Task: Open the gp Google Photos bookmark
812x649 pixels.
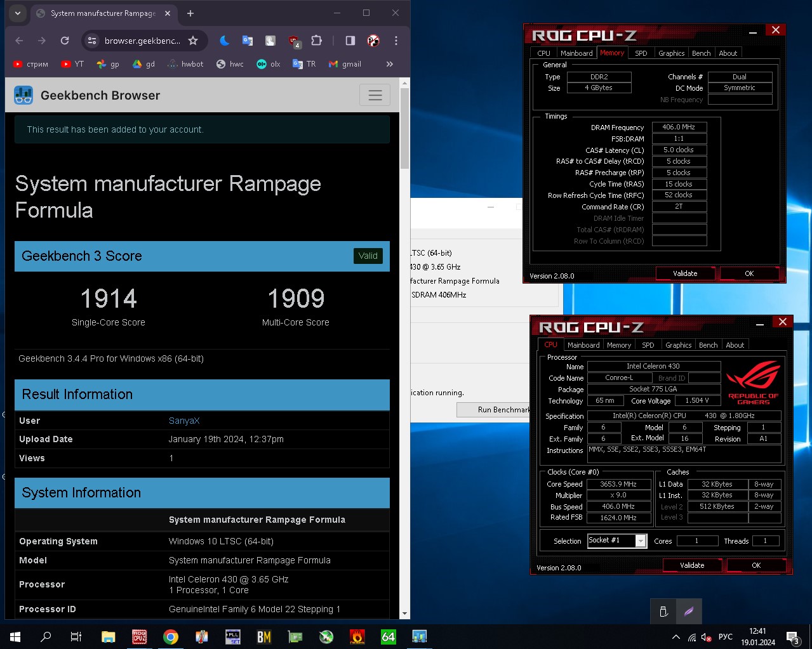Action: tap(108, 64)
